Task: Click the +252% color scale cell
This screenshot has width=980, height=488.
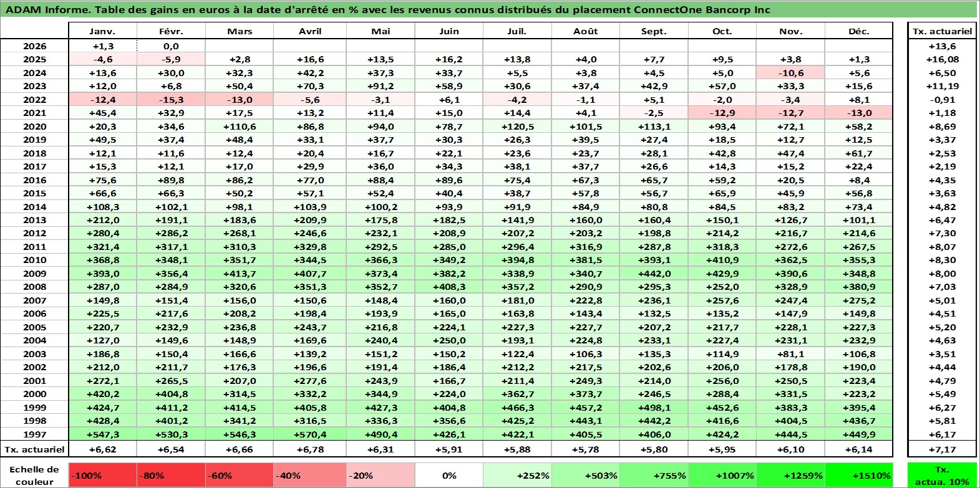Action: [517, 475]
